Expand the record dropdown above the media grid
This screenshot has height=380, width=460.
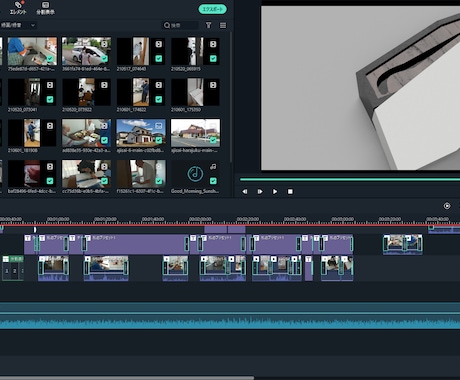pyautogui.click(x=18, y=25)
